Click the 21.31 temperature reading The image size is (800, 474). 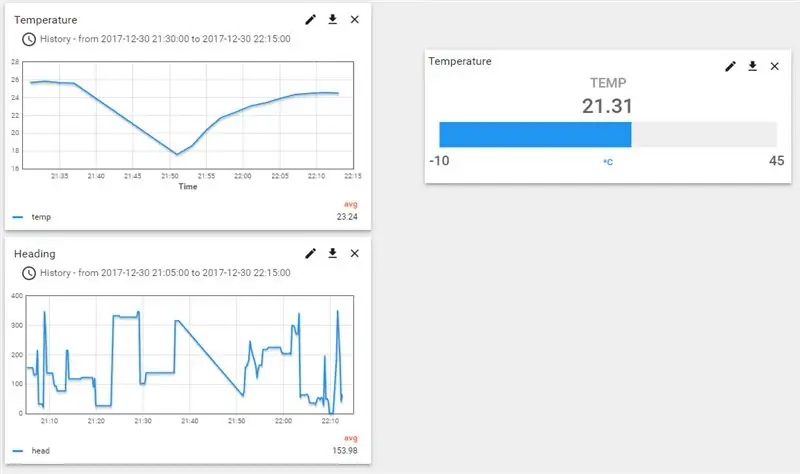click(x=607, y=106)
